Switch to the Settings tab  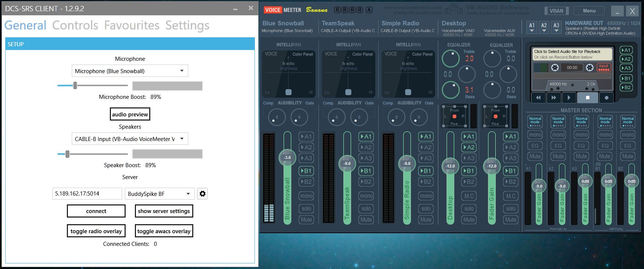pos(187,25)
